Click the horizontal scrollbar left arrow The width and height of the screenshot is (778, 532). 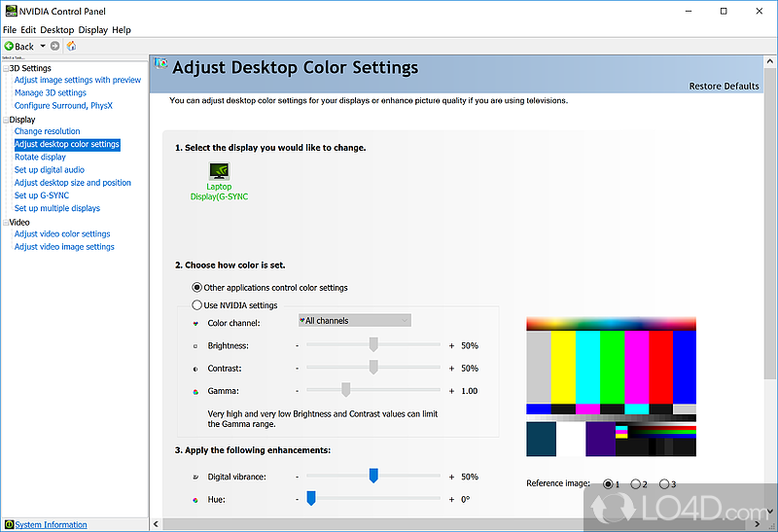[x=156, y=524]
